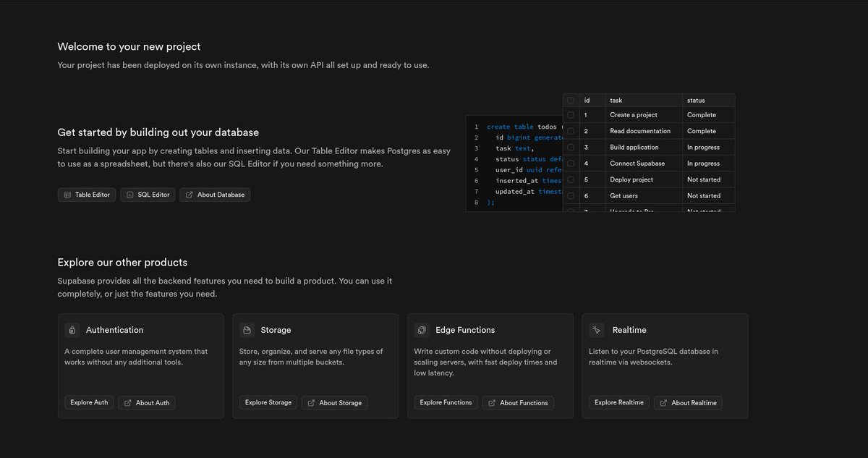Open the About Storage link
The height and width of the screenshot is (458, 868).
(334, 403)
